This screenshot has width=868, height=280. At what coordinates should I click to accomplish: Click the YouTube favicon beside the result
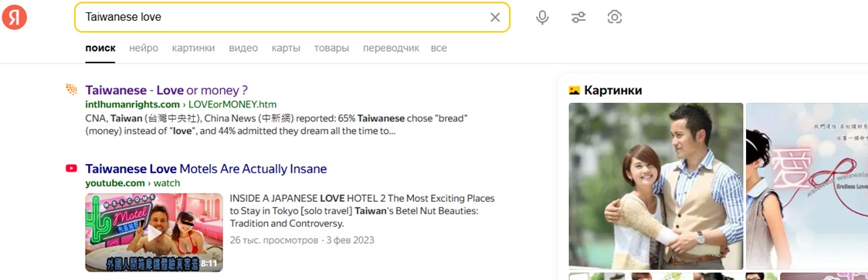(71, 169)
